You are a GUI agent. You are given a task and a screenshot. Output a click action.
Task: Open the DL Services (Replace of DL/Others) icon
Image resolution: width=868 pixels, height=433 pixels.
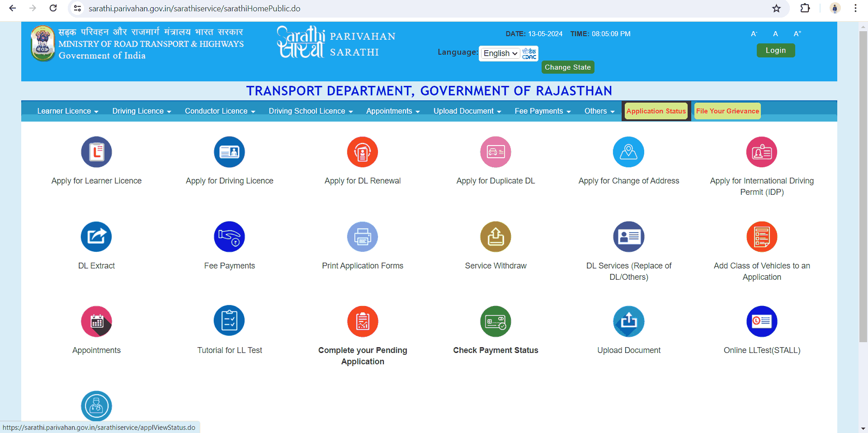point(628,237)
